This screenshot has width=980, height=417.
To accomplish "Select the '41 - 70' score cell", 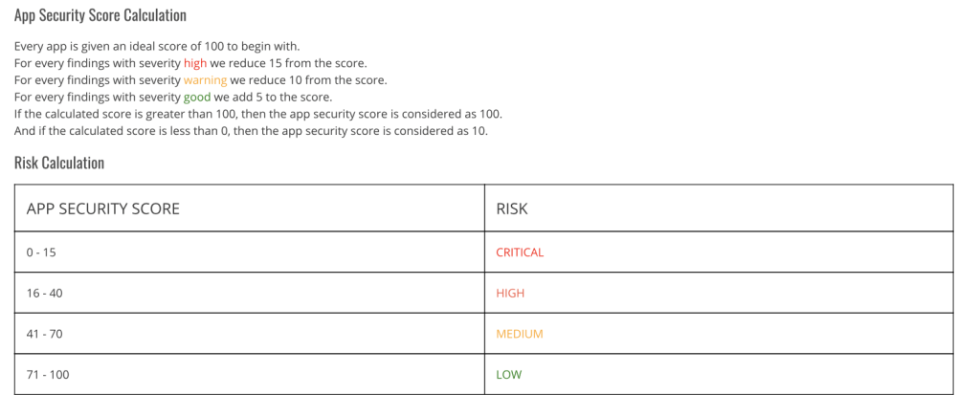I will [45, 335].
